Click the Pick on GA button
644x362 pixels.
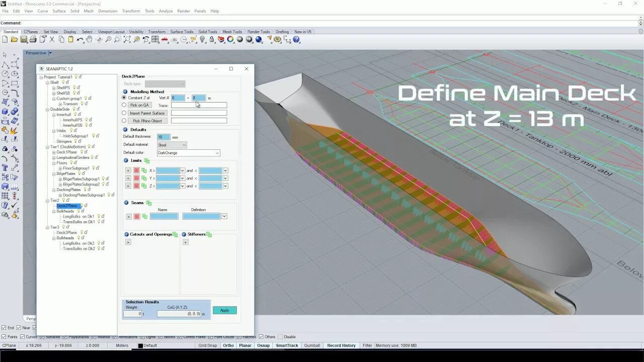(x=139, y=105)
